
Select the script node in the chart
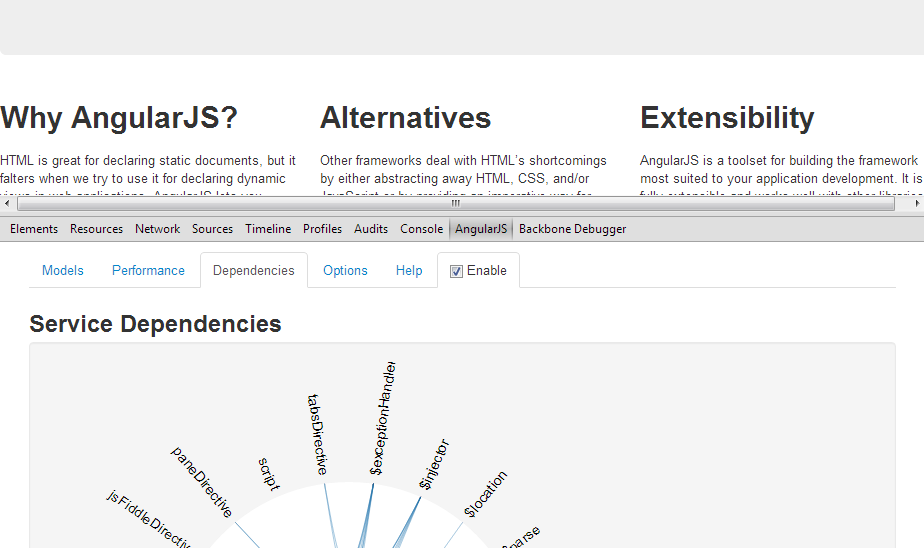(269, 474)
